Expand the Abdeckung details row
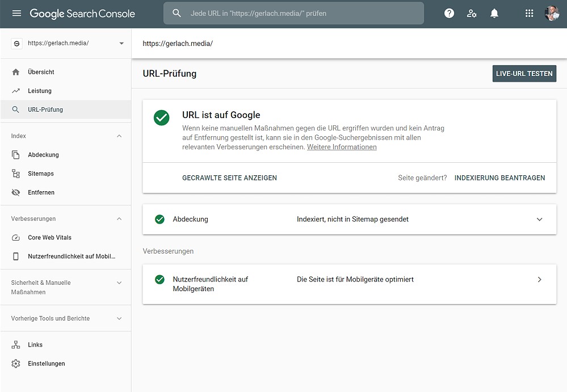 (x=539, y=220)
